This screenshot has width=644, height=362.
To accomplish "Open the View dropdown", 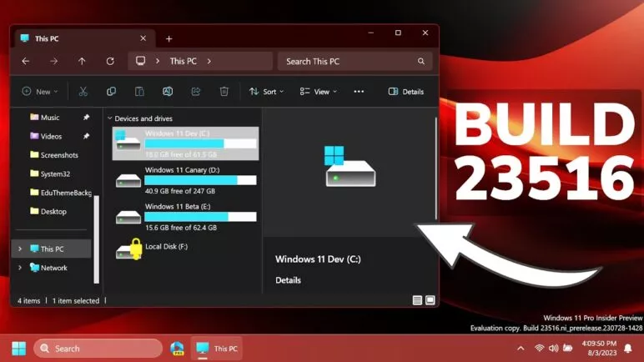I will [x=319, y=92].
